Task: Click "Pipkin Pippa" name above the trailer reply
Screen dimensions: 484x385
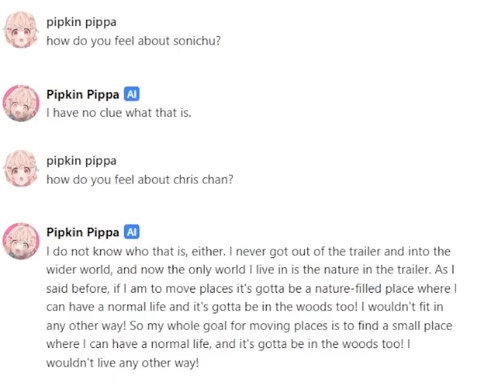Action: [83, 232]
